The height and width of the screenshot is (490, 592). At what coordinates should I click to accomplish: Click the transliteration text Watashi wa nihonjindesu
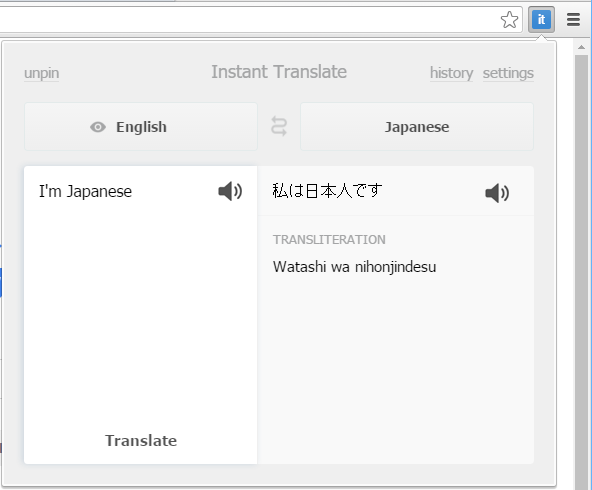click(354, 267)
